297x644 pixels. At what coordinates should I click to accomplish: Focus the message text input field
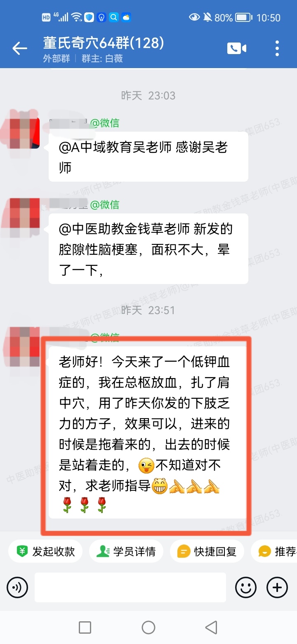130,587
